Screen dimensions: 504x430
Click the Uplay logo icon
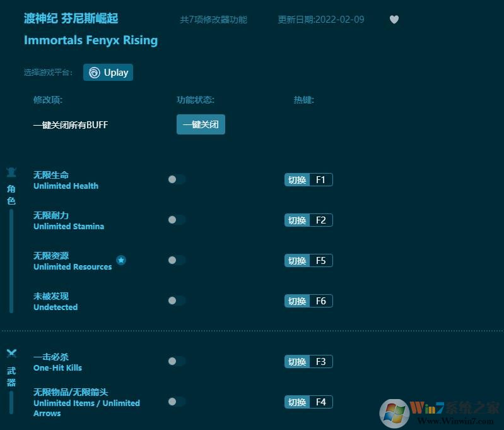(94, 73)
